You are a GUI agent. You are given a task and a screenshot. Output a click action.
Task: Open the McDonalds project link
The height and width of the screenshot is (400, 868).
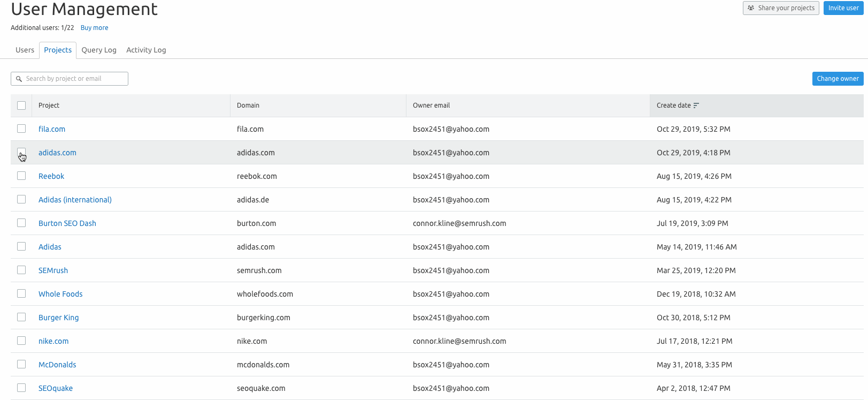point(57,365)
